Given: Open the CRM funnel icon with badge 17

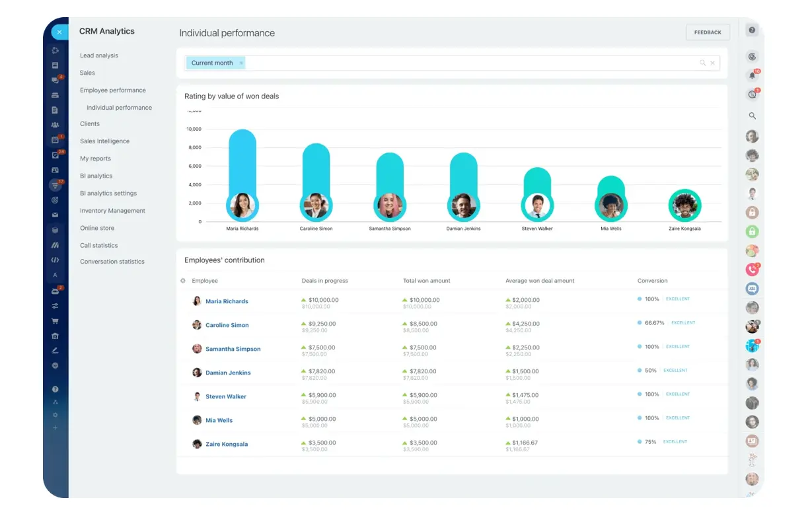Looking at the screenshot, I should pos(55,186).
